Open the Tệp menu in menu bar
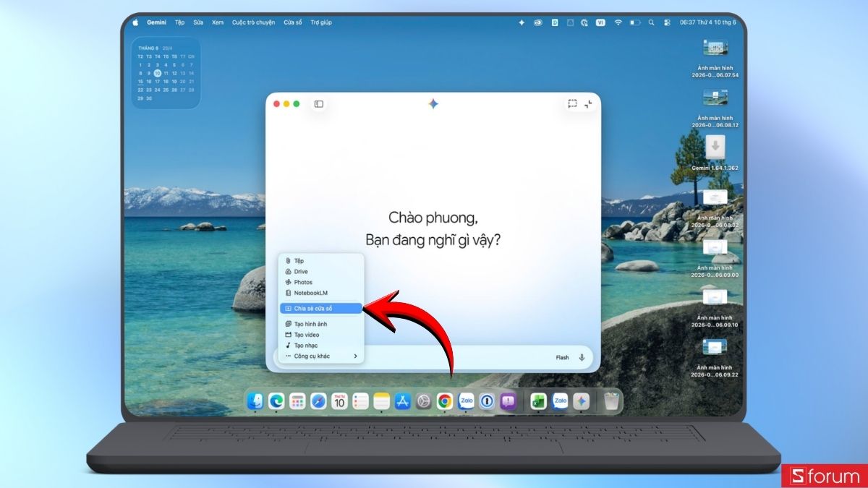This screenshot has width=868, height=488. pos(179,22)
